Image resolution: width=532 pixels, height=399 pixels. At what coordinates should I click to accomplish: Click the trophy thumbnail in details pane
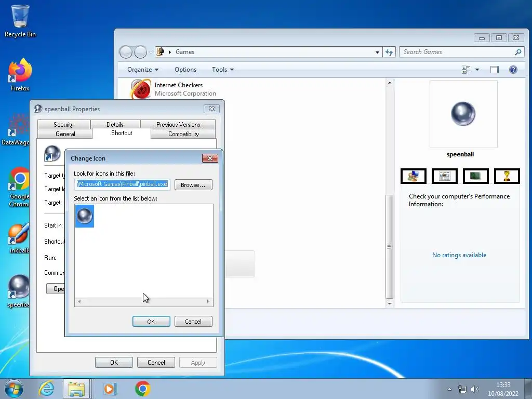[507, 176]
